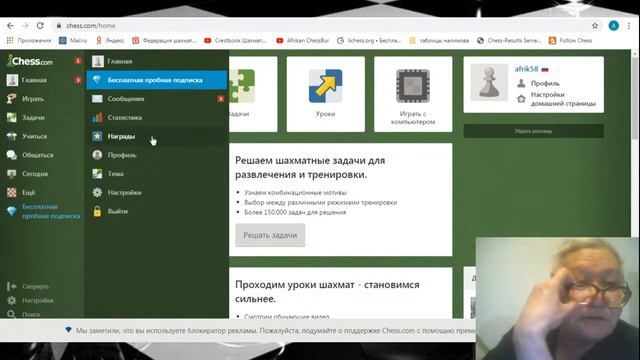Click the Тема board icon

[x=97, y=174]
